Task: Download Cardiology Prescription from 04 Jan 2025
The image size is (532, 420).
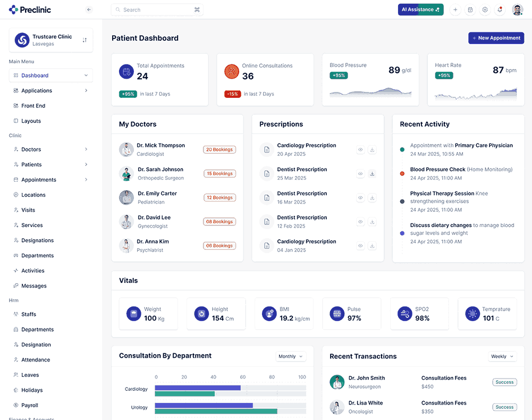Action: click(x=372, y=246)
